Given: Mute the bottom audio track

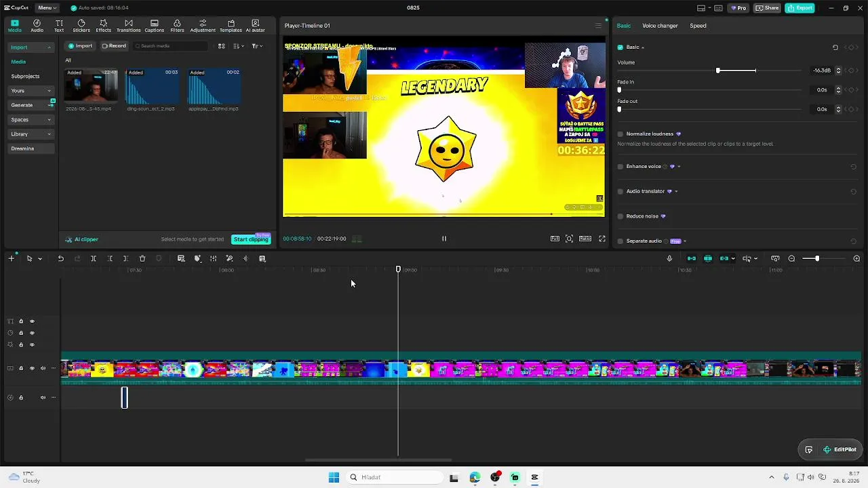Looking at the screenshot, I should click(x=43, y=397).
